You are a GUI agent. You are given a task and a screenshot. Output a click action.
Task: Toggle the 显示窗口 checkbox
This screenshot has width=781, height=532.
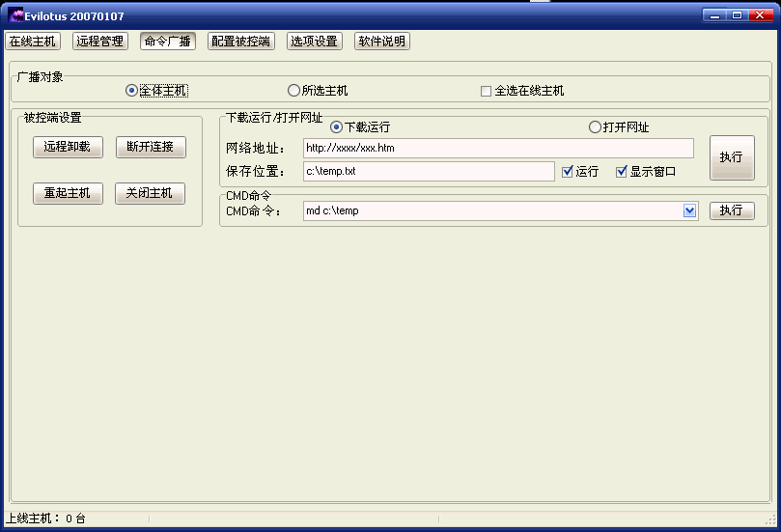coord(622,172)
